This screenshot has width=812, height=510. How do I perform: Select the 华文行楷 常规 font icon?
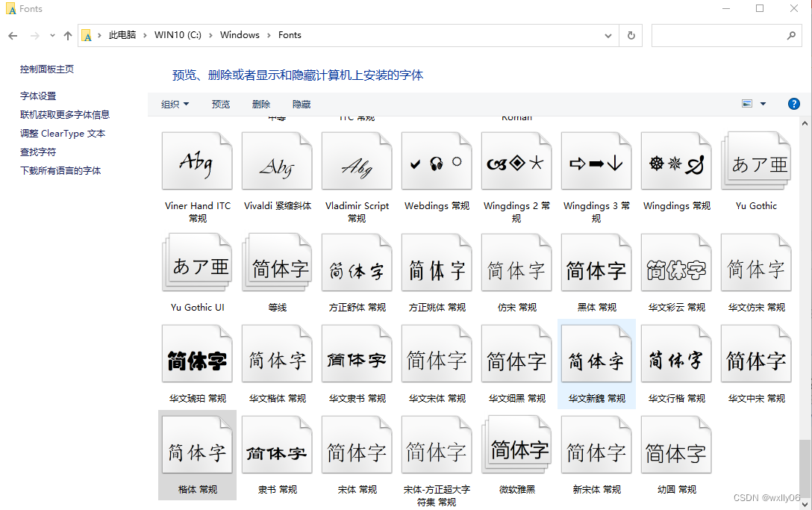click(676, 353)
